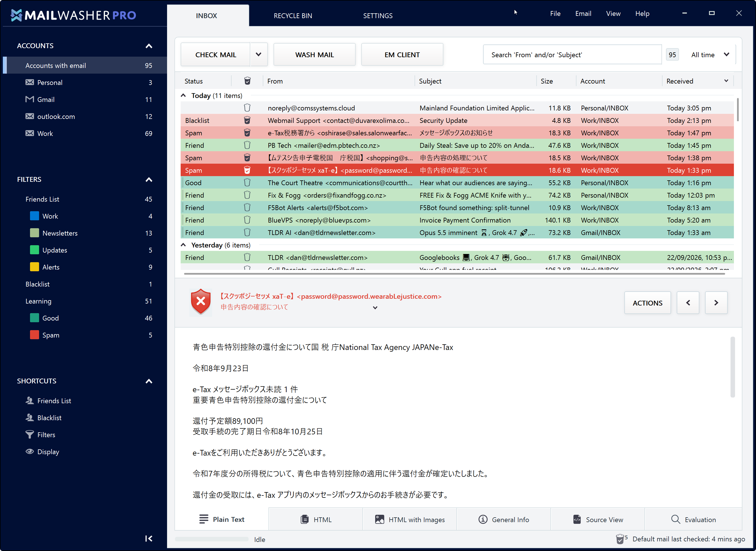Click the yellow Alerts filter swatch

[34, 267]
